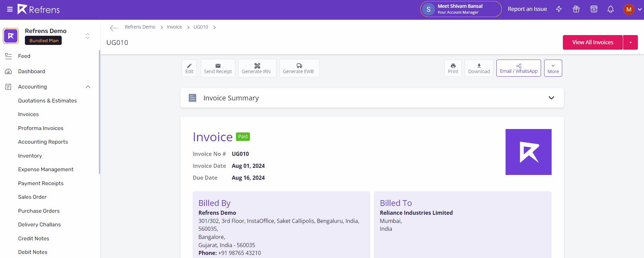
Task: Print the invoice
Action: 453,68
